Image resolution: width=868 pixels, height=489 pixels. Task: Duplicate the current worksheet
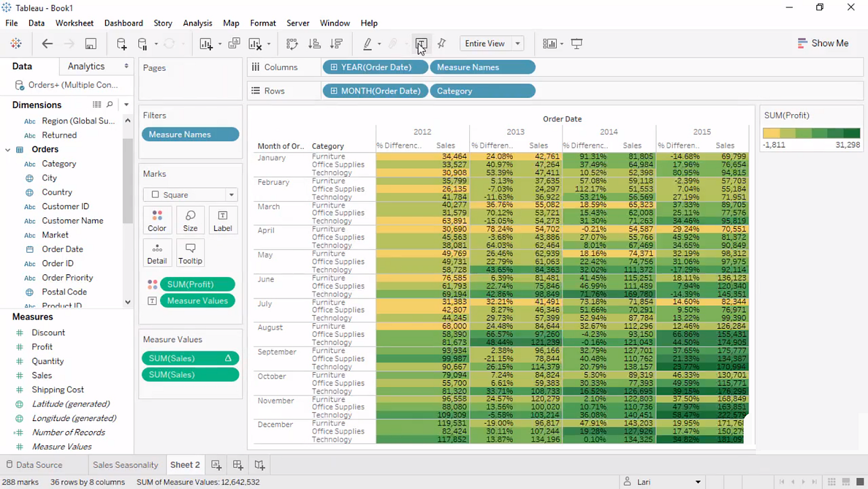[233, 43]
